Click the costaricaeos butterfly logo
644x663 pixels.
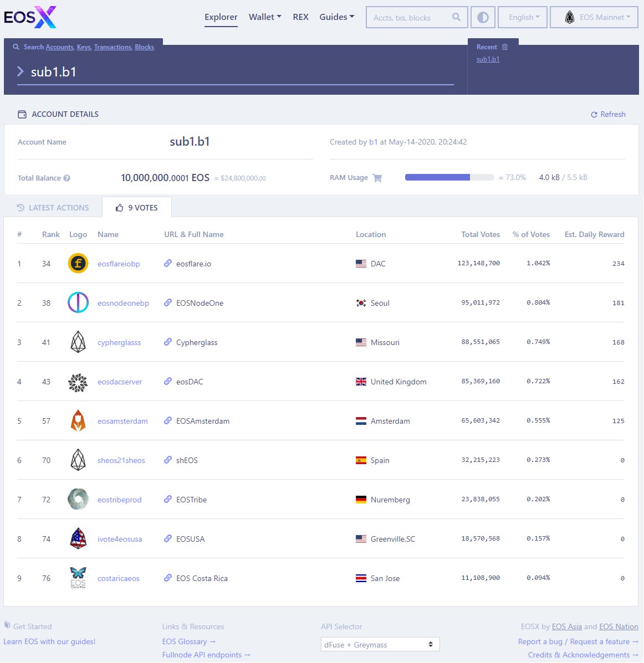78,578
